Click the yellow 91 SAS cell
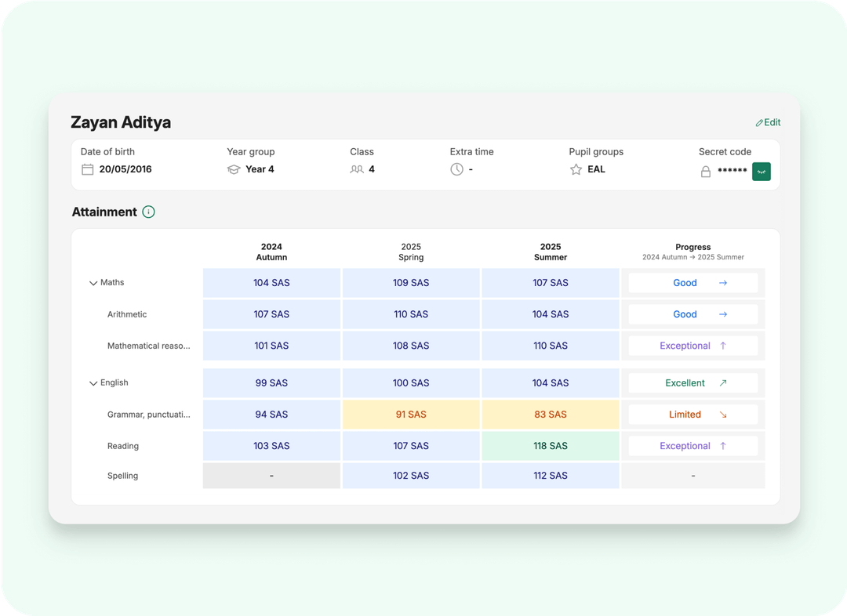The height and width of the screenshot is (616, 847). (x=411, y=415)
